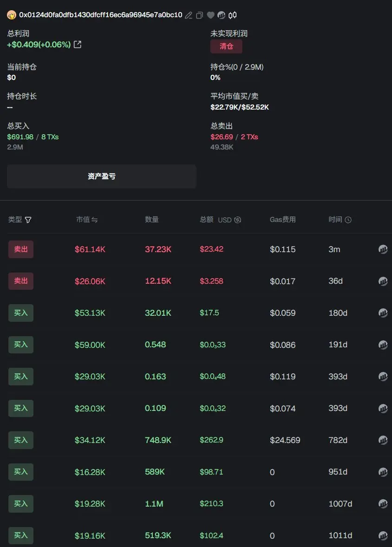Click the total $3.258 cell
Screen dimensions: 392x547
[211, 281]
